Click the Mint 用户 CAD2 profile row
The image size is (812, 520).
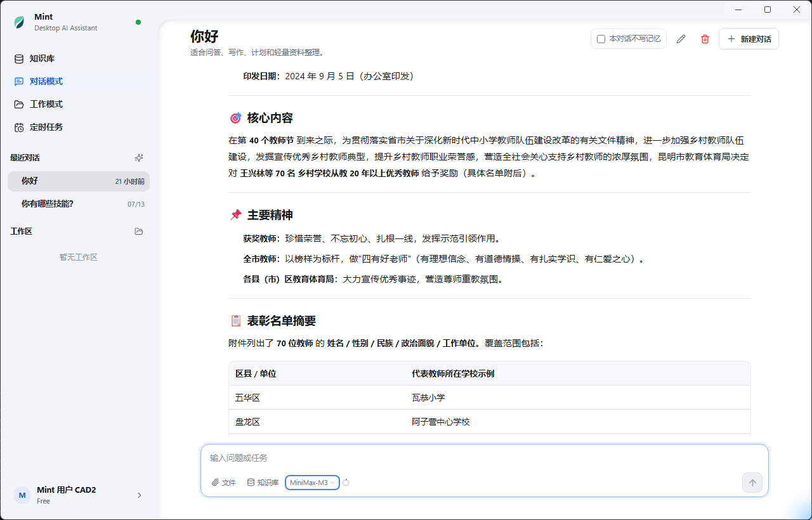pos(79,495)
